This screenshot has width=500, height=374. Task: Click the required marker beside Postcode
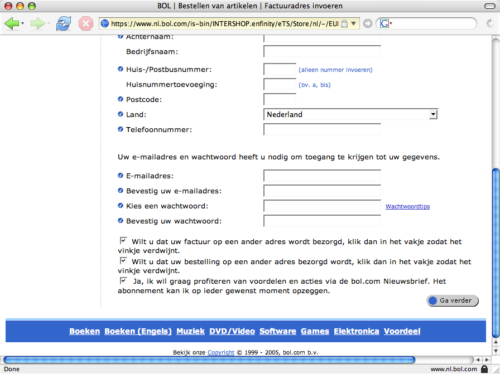[x=120, y=99]
